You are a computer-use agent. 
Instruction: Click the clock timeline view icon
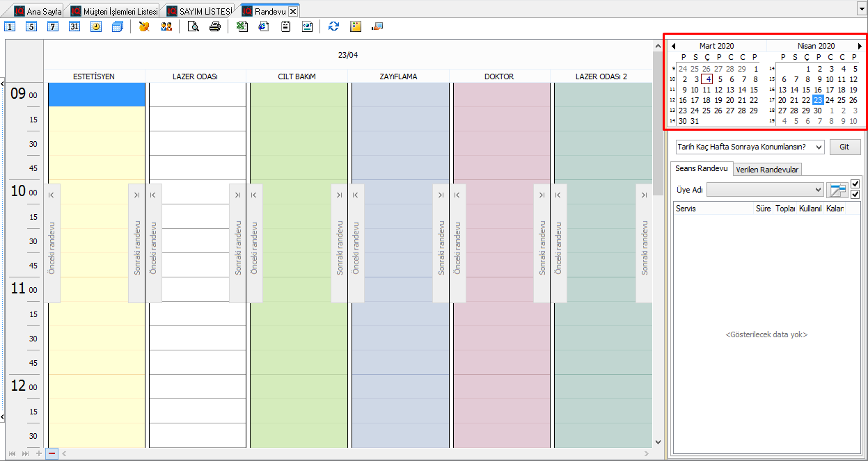96,27
